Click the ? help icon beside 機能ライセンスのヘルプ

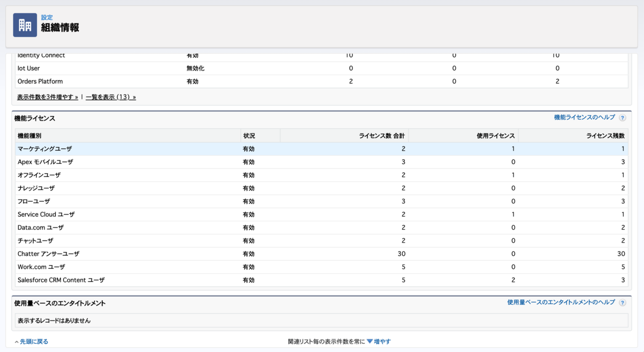(622, 117)
